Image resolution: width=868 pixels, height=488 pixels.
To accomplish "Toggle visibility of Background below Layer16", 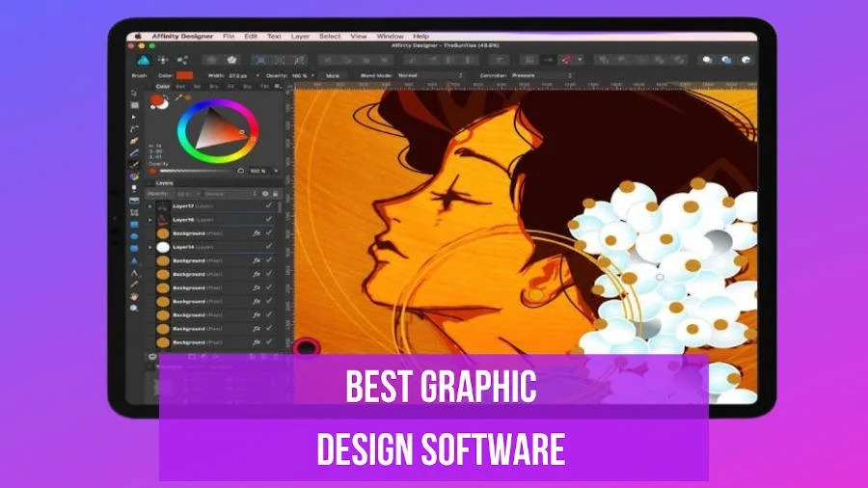I will coord(269,233).
